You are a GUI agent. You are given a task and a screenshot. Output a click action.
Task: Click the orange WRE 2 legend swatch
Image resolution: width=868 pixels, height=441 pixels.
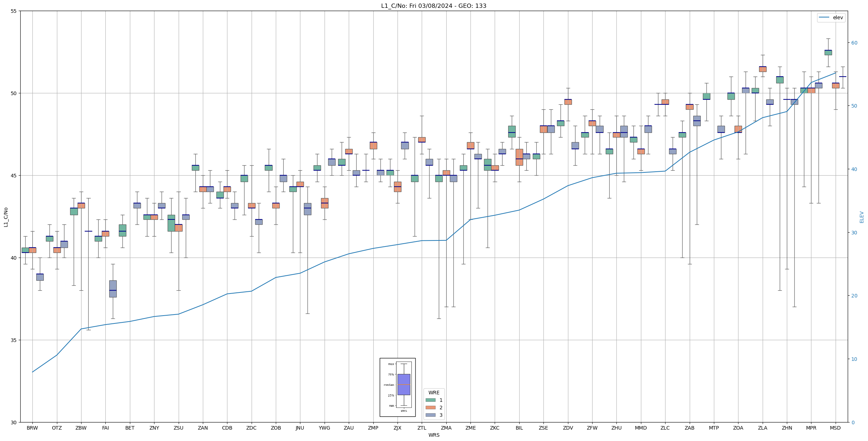point(430,408)
